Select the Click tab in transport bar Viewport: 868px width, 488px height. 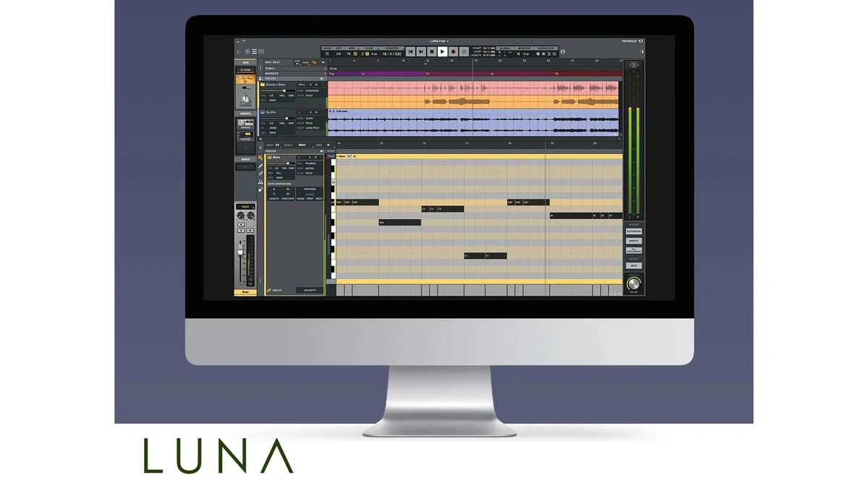[369, 48]
